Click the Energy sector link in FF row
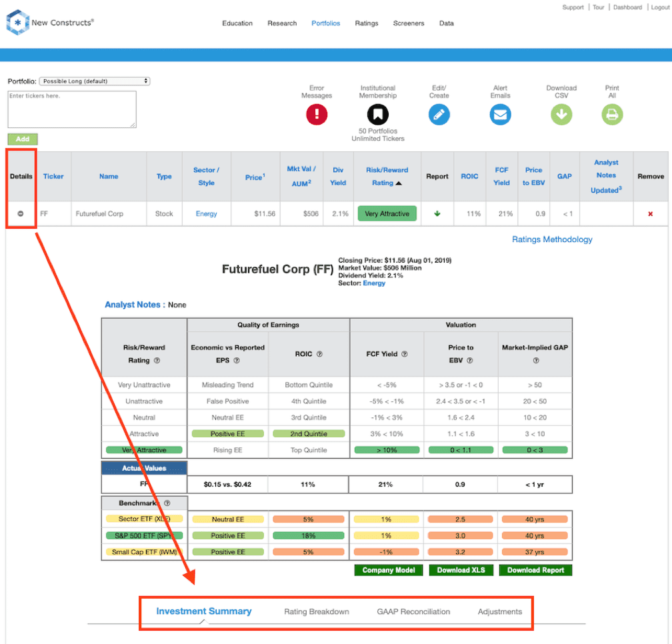Image resolution: width=672 pixels, height=644 pixels. pos(206,213)
